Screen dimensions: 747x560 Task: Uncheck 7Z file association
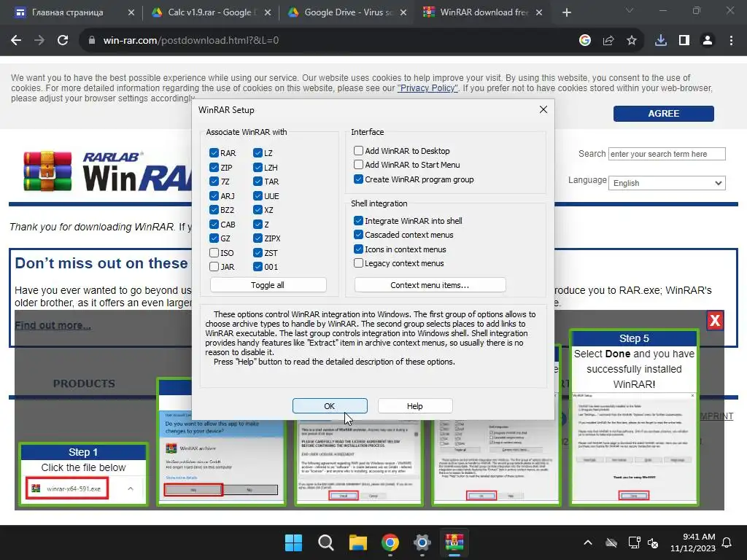click(x=214, y=182)
